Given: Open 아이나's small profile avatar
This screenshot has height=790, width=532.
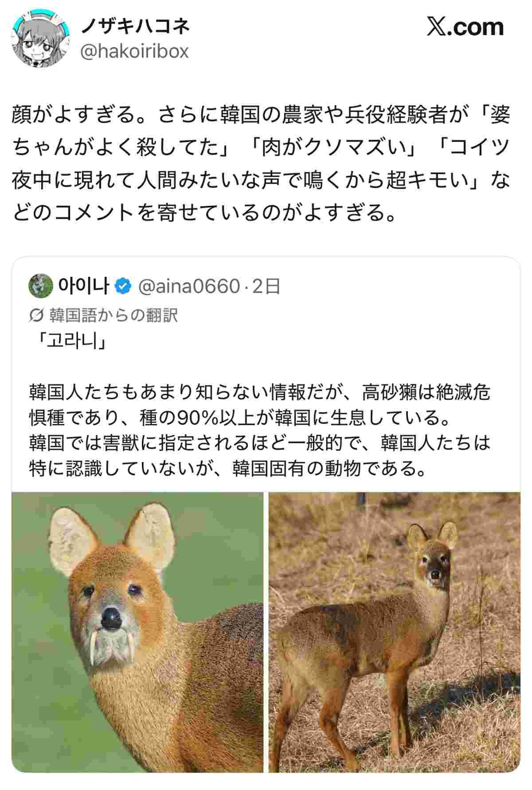Looking at the screenshot, I should tap(41, 287).
